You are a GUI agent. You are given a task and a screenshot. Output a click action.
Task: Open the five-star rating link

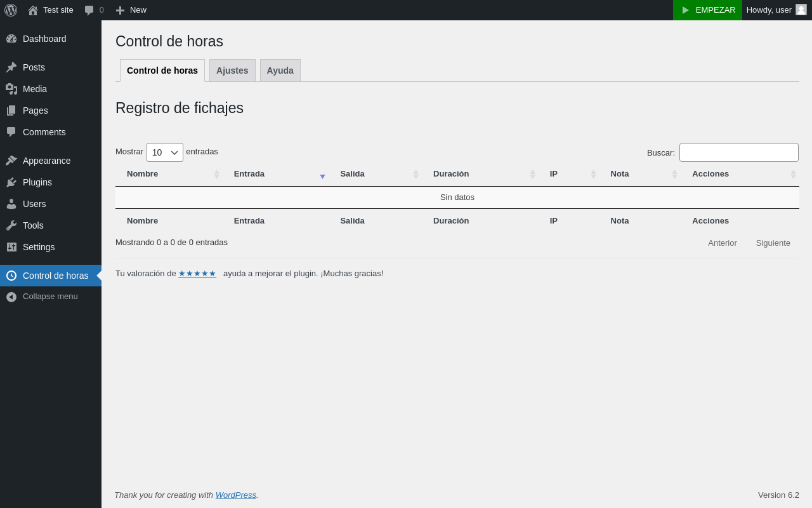[x=197, y=274]
